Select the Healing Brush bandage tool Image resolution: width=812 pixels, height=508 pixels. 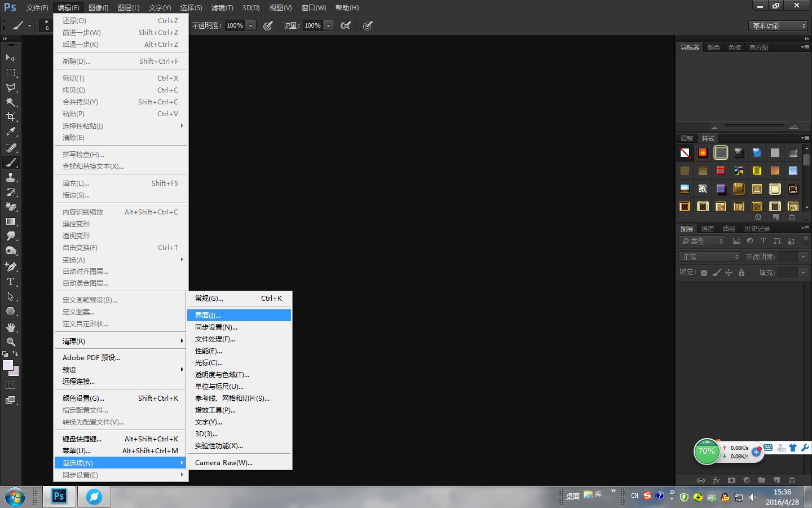coord(11,148)
